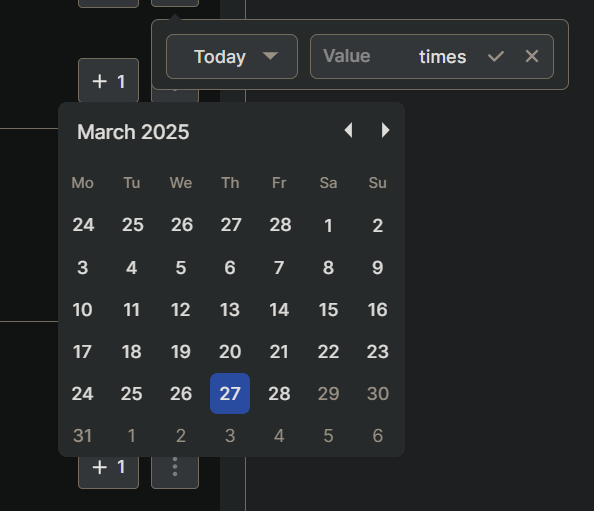This screenshot has height=511, width=594.
Task: Go to previous month in calendar
Action: coord(349,130)
